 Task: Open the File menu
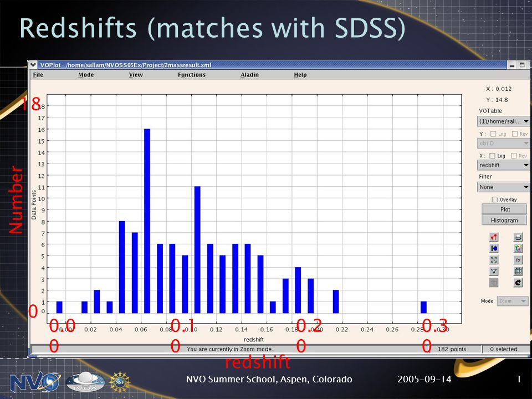38,75
